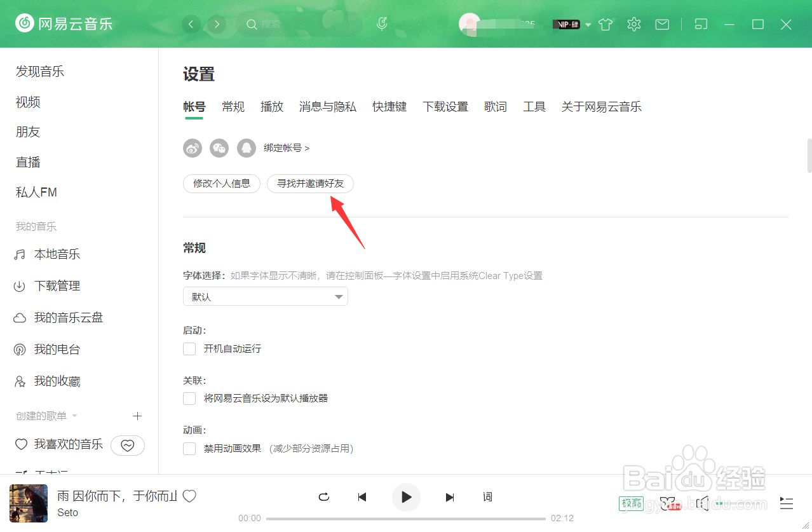Screen dimensions: 812x532
Task: Switch to mini mode icon
Action: (x=701, y=24)
